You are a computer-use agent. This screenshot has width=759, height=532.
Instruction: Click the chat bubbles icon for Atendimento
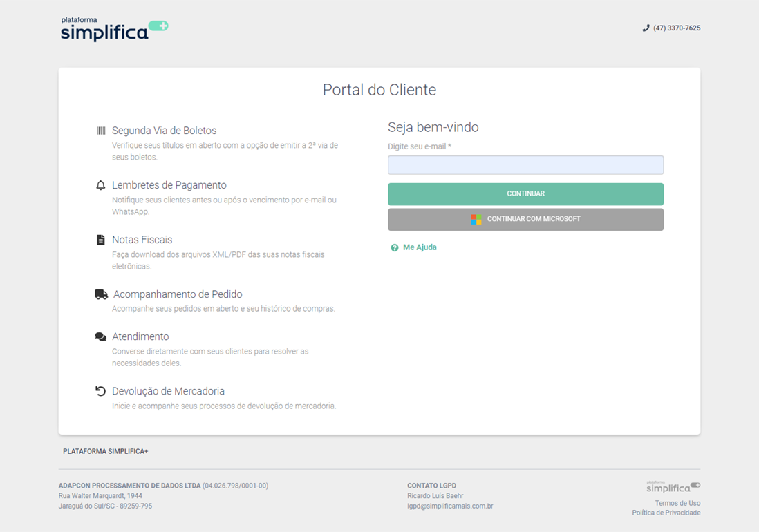[101, 336]
